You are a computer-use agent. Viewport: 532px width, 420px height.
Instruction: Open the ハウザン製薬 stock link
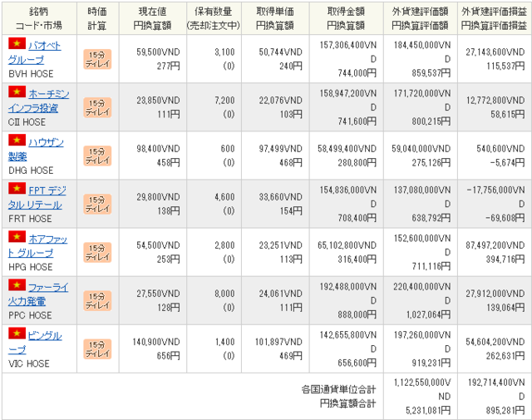tap(36, 149)
